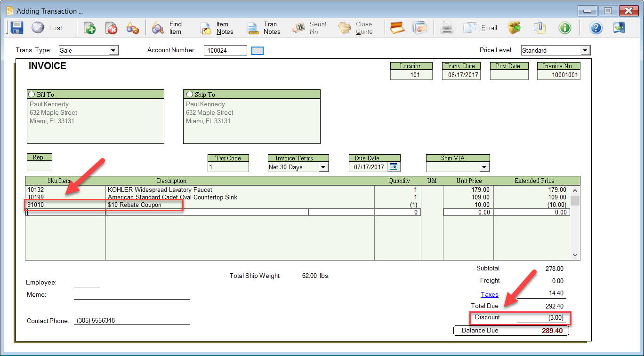Image resolution: width=644 pixels, height=356 pixels.
Task: Click the credit cards payment icon
Action: click(420, 28)
